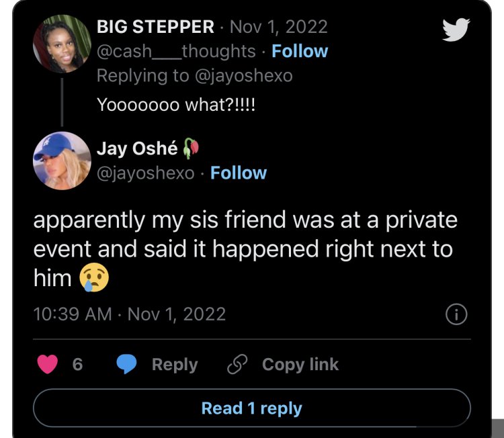Click the Nov 1, 2022 date beside BIG STEPPER
Image resolution: width=504 pixels, height=438 pixels.
click(278, 27)
